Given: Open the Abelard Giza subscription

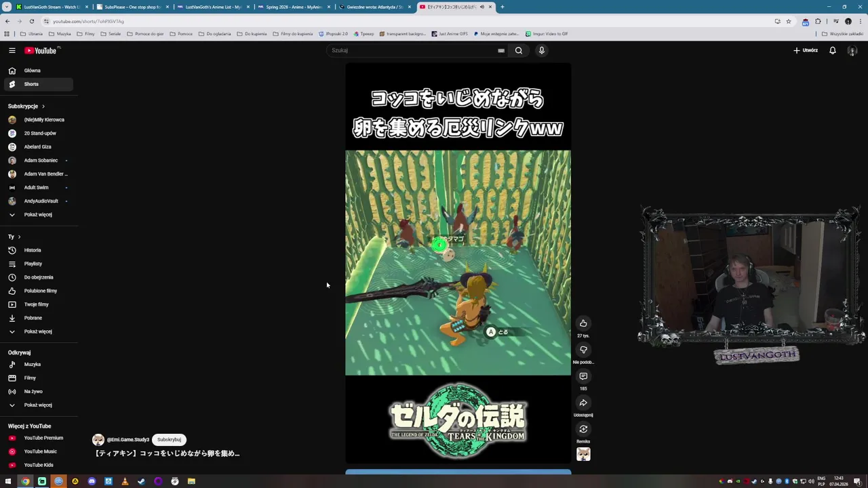Looking at the screenshot, I should pos(38,147).
